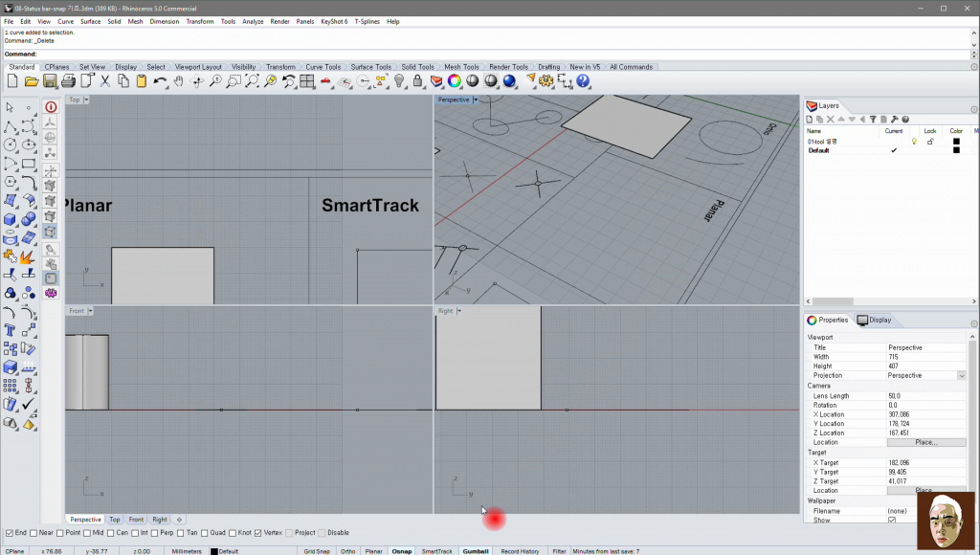Enable the Cen osnap checkbox

coord(111,533)
